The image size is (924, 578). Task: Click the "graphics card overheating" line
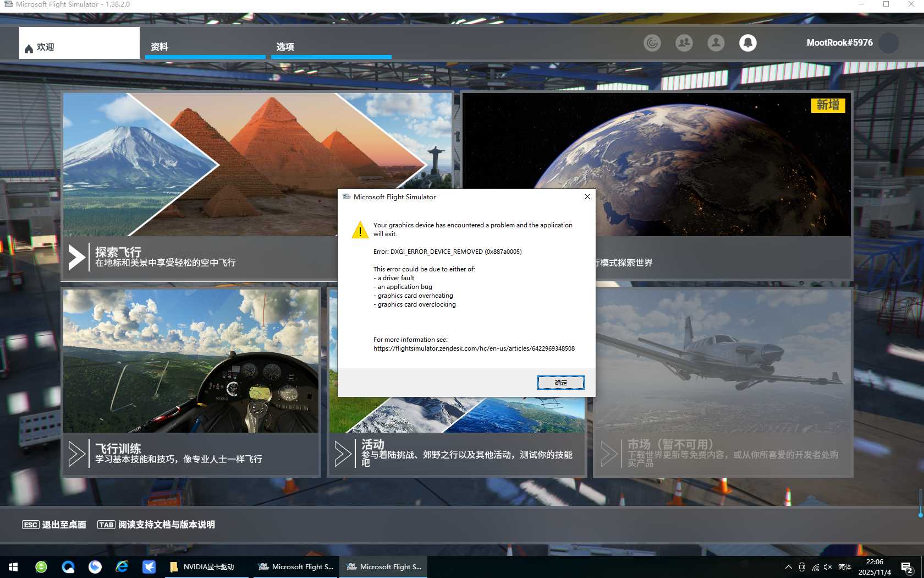coord(414,296)
